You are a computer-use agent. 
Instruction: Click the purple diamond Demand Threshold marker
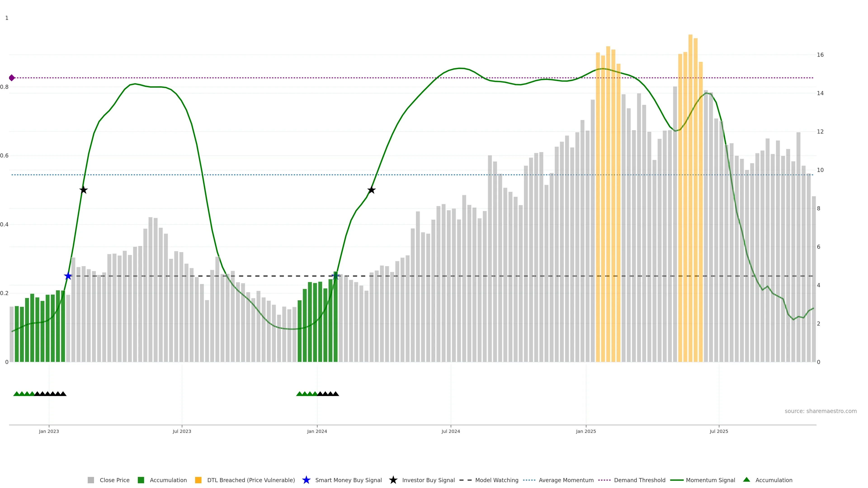(12, 78)
